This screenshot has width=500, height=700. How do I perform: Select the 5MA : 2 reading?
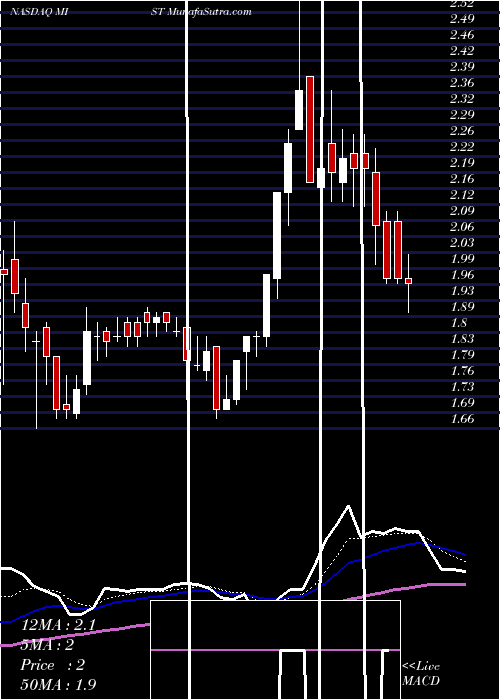pos(47,645)
